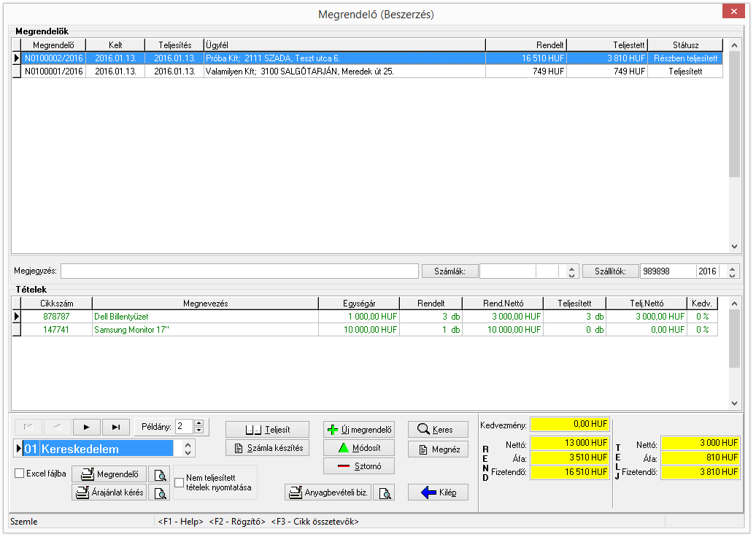Viewport: 756px width, 537px height.
Task: Print Anyagbevételi biz. receipt document
Action: pyautogui.click(x=328, y=492)
